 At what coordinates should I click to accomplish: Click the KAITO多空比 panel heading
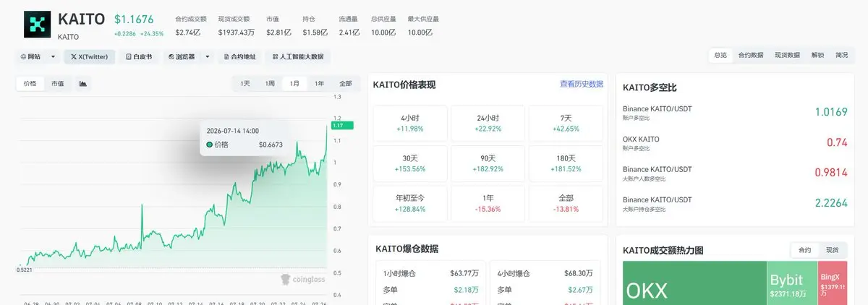650,87
